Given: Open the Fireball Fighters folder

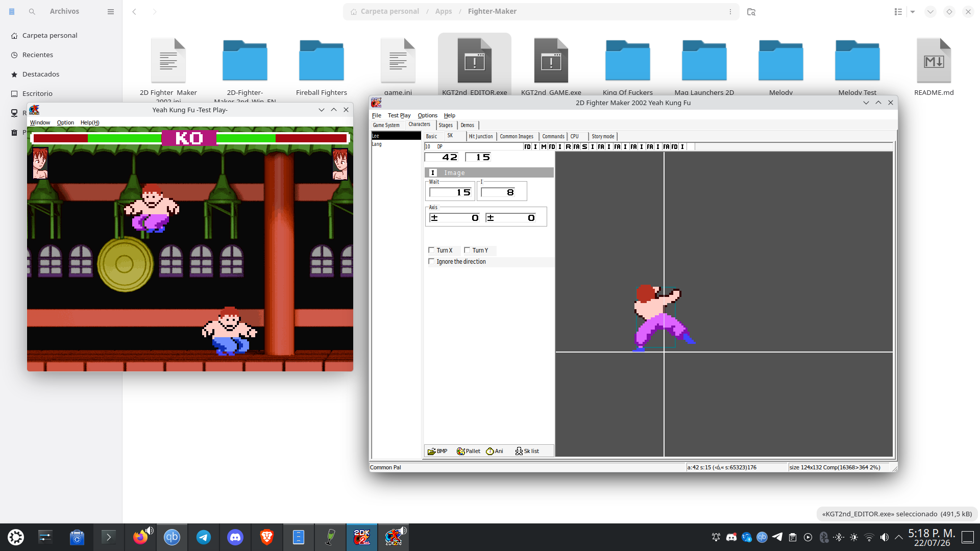Looking at the screenshot, I should click(x=322, y=61).
